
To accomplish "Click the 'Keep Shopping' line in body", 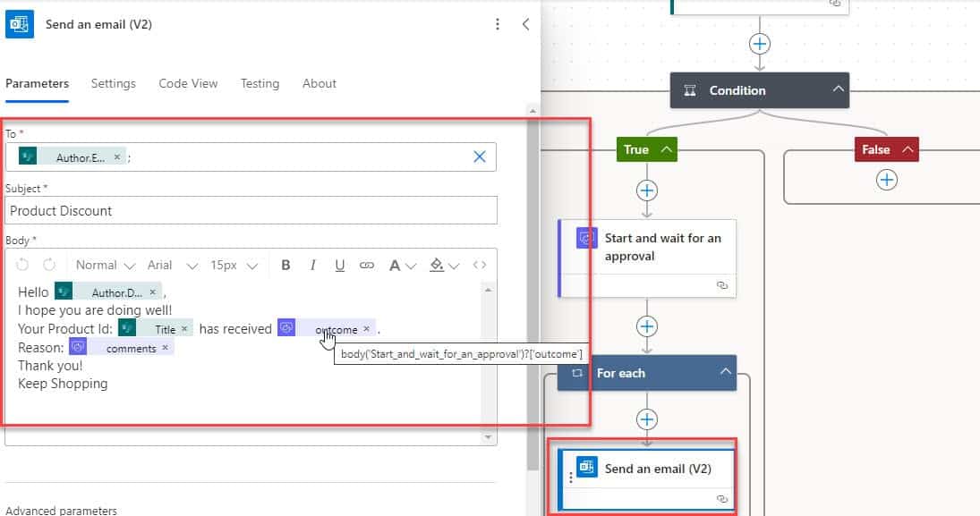I will (x=63, y=384).
